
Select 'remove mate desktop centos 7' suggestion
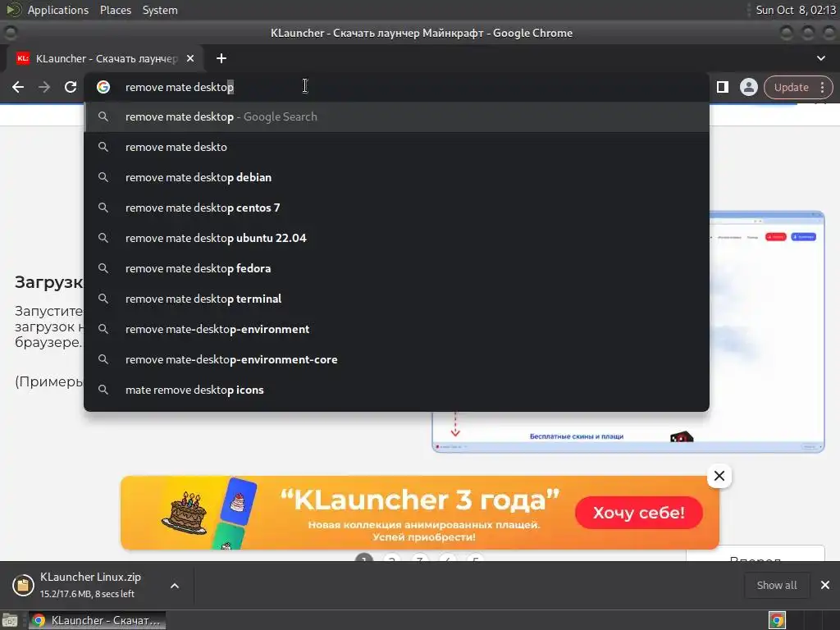396,208
